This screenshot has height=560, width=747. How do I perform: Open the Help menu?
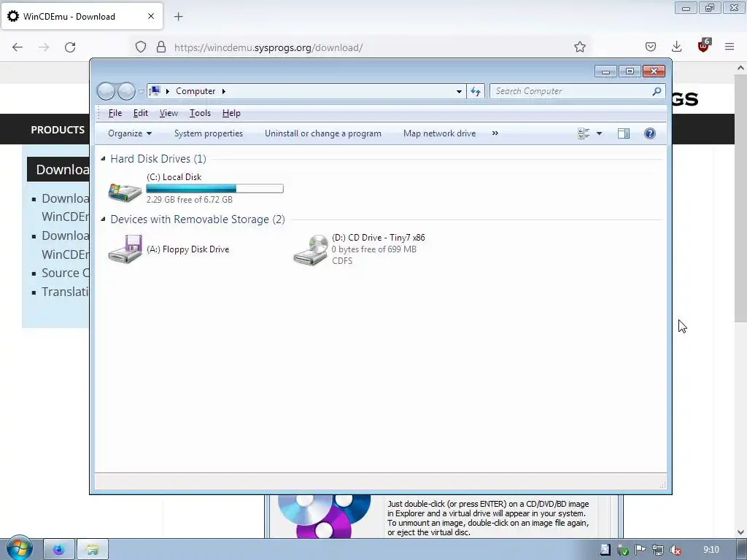pyautogui.click(x=231, y=113)
